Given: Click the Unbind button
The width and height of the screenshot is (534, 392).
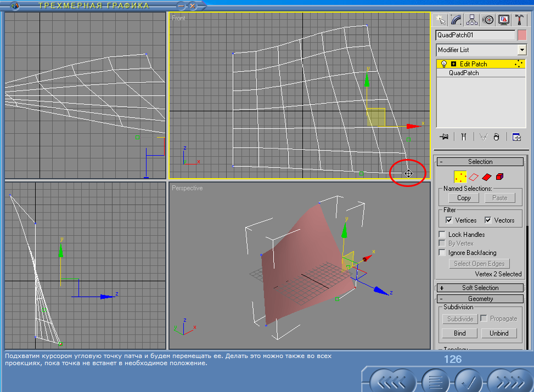Looking at the screenshot, I should point(499,333).
